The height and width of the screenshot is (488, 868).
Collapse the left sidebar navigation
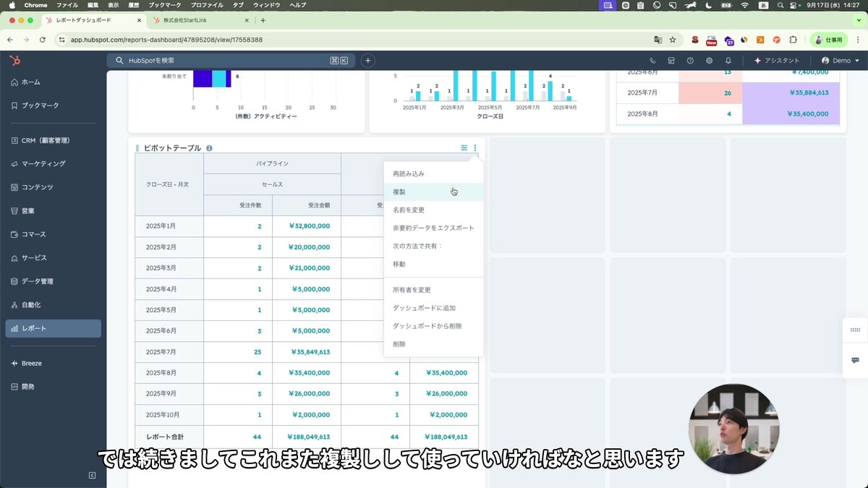click(92, 475)
